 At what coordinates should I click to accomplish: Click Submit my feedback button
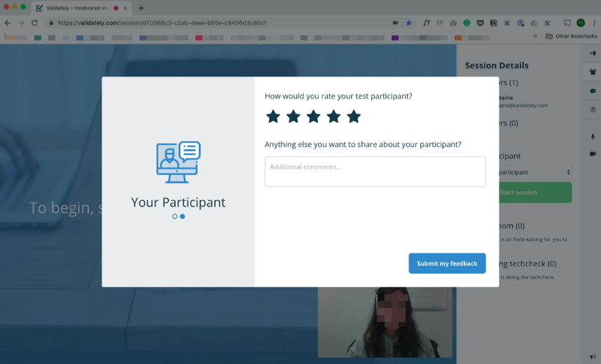pos(448,263)
